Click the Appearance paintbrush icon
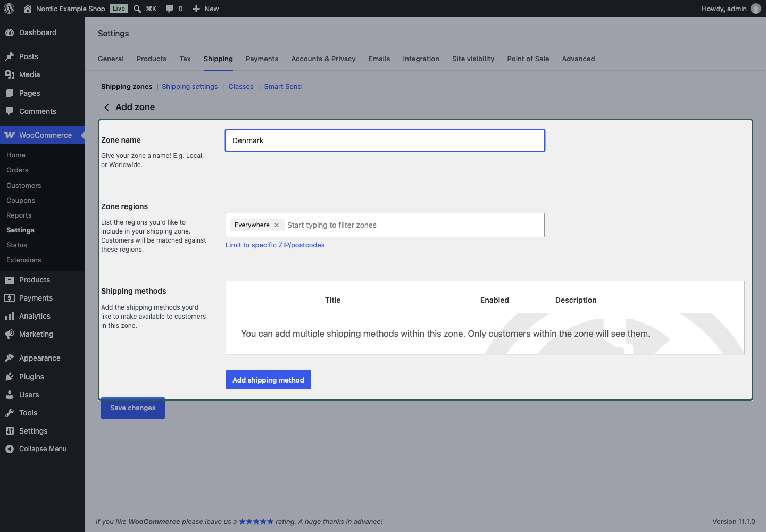 (x=10, y=358)
